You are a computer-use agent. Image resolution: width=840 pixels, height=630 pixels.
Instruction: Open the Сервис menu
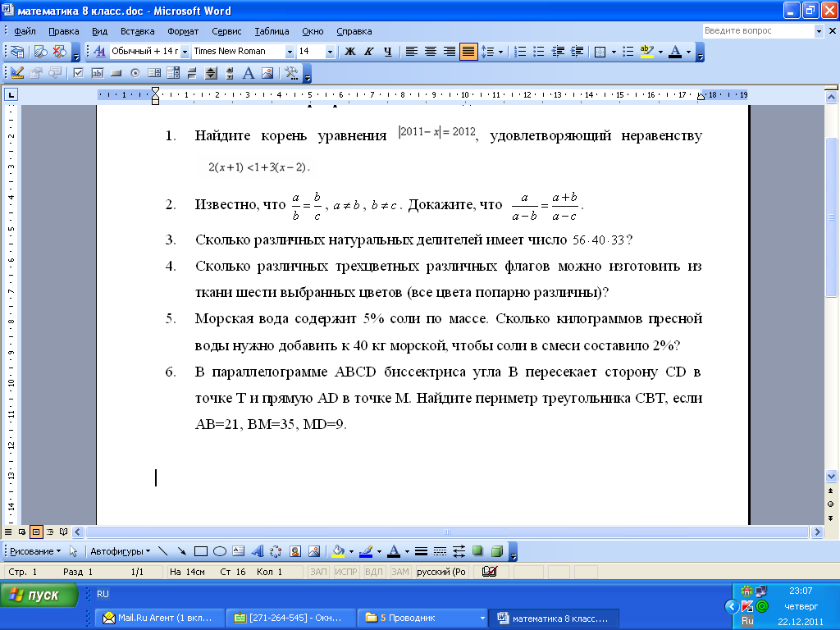tap(226, 31)
